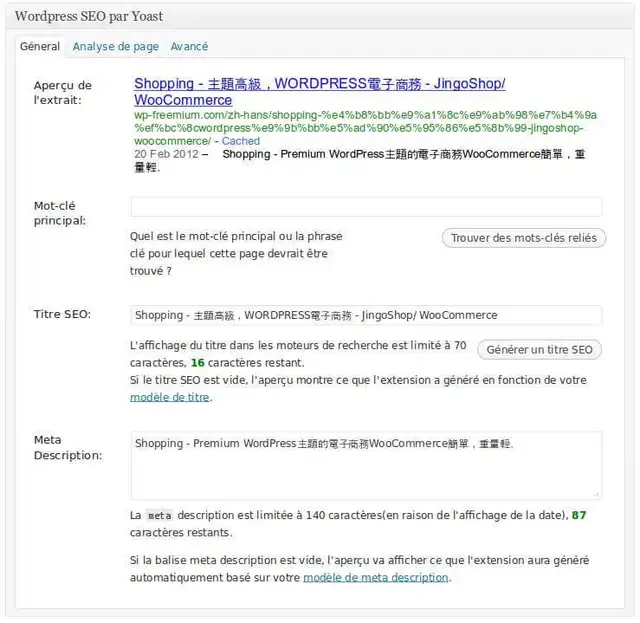The width and height of the screenshot is (640, 623).
Task: Click the 'Titre SEO:' label
Action: (x=62, y=314)
